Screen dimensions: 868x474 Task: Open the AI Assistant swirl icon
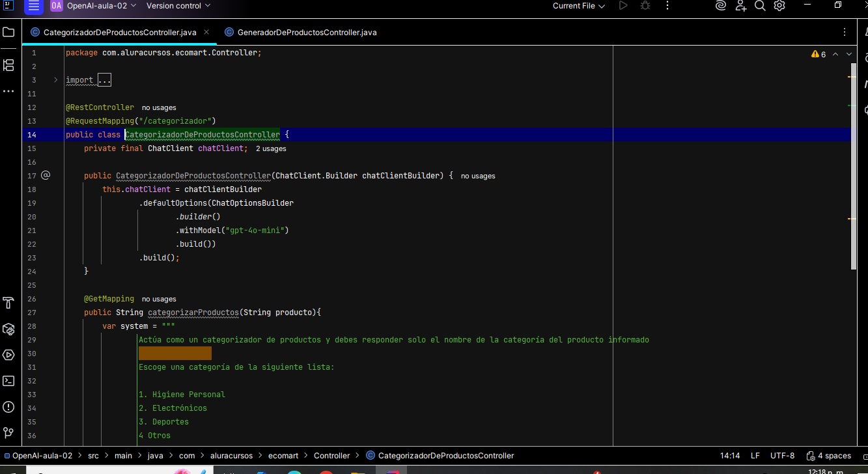720,6
